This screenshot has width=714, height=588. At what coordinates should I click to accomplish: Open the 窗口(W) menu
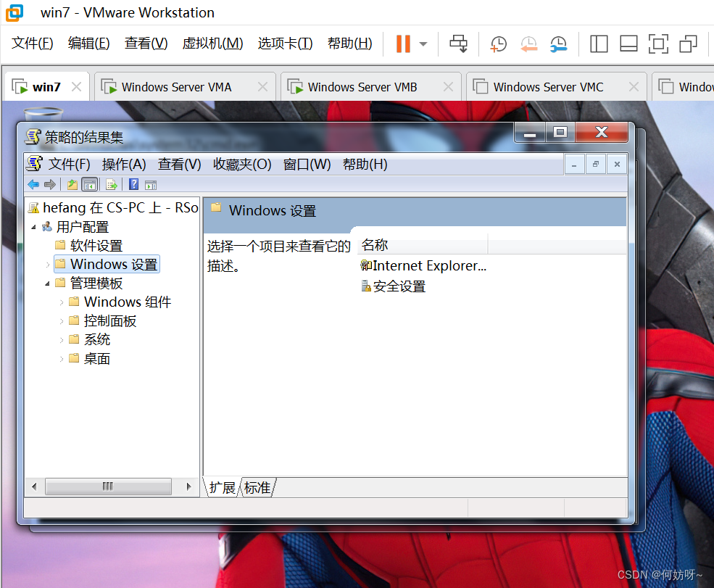pyautogui.click(x=307, y=164)
